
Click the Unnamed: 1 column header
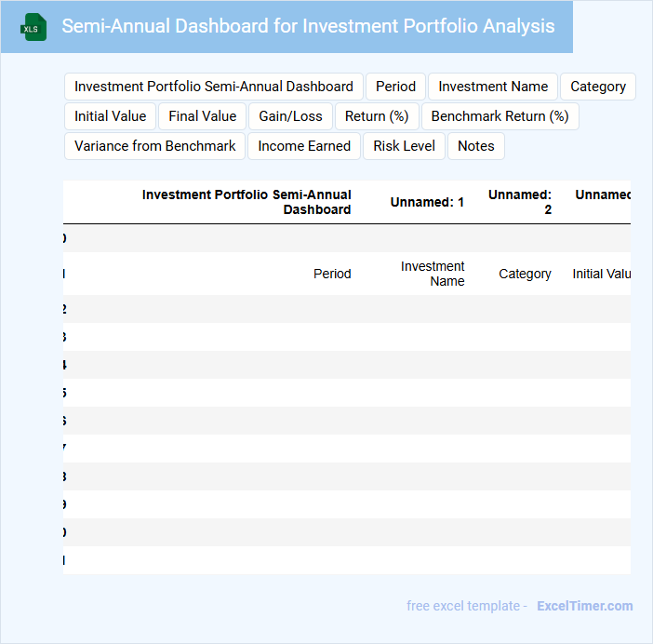click(427, 202)
